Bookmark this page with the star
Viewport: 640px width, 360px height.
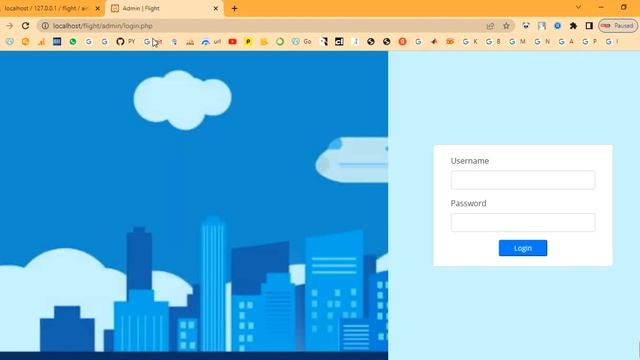506,26
